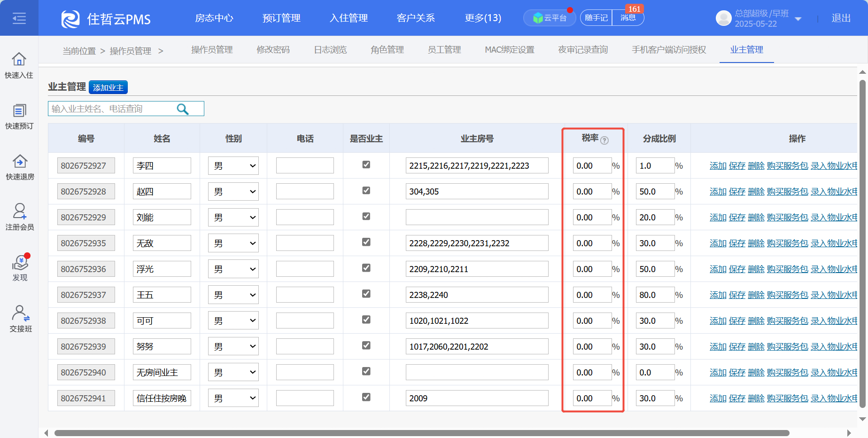Toggle 是否业主 checkbox for 王五
The height and width of the screenshot is (438, 868).
click(x=366, y=294)
